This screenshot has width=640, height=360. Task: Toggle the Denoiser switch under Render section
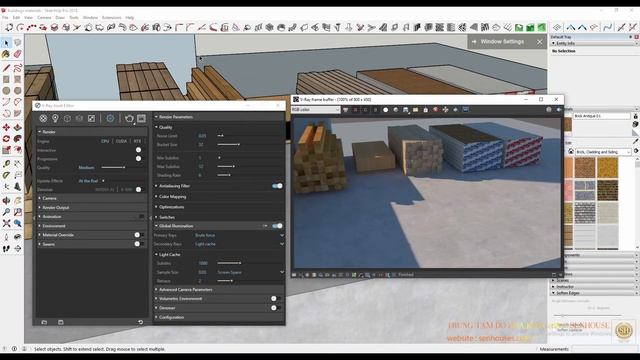point(138,189)
